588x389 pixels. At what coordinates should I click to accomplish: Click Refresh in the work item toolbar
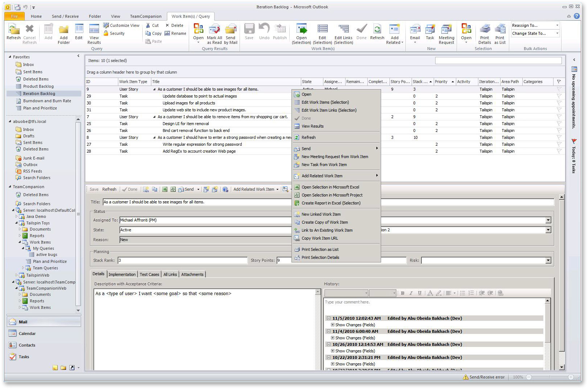109,189
